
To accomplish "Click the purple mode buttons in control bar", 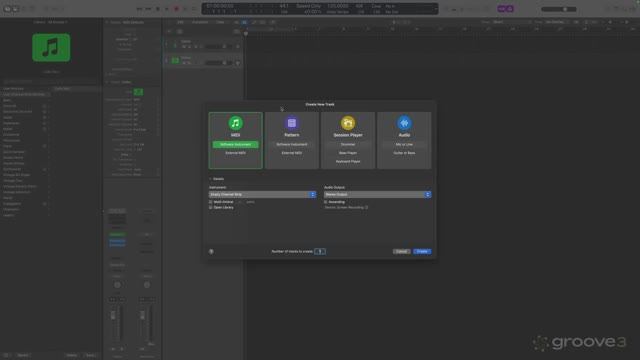I will [505, 9].
